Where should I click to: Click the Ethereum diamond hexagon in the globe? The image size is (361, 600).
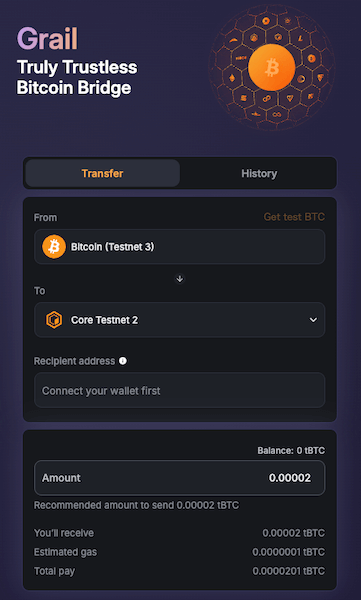pos(232,79)
